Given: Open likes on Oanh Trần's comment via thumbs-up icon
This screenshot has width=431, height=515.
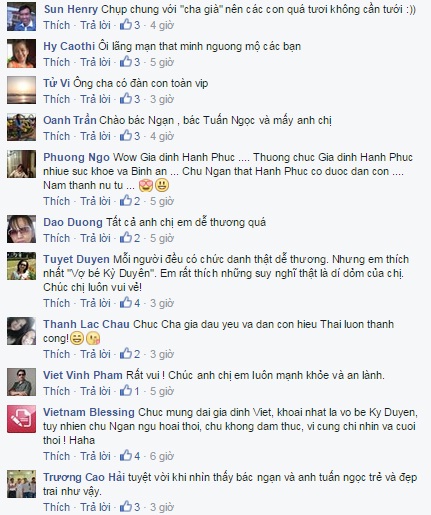Looking at the screenshot, I should [x=126, y=136].
